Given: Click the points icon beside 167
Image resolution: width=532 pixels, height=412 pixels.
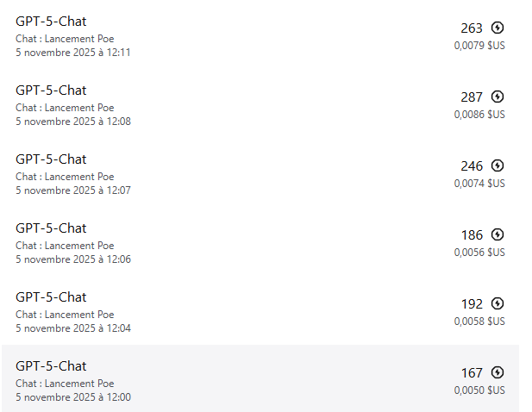Looking at the screenshot, I should tap(497, 372).
